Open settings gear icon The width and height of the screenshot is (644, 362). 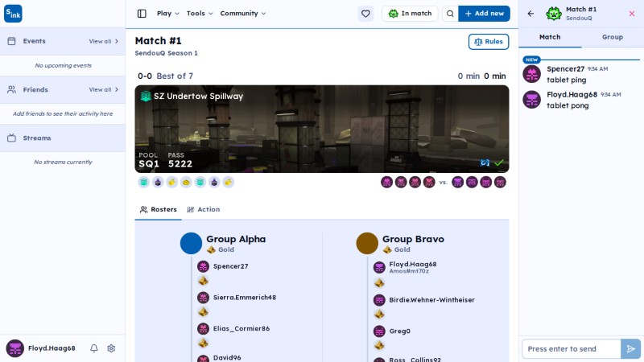coord(111,348)
